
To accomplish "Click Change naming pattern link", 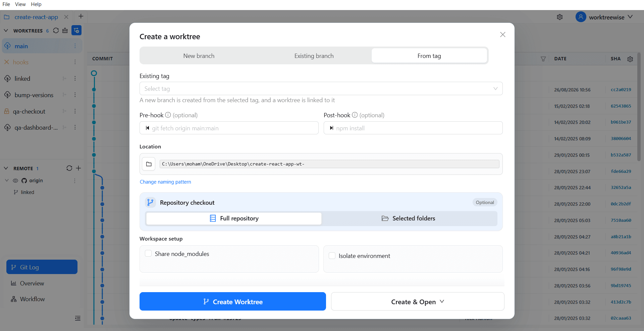I will [165, 182].
